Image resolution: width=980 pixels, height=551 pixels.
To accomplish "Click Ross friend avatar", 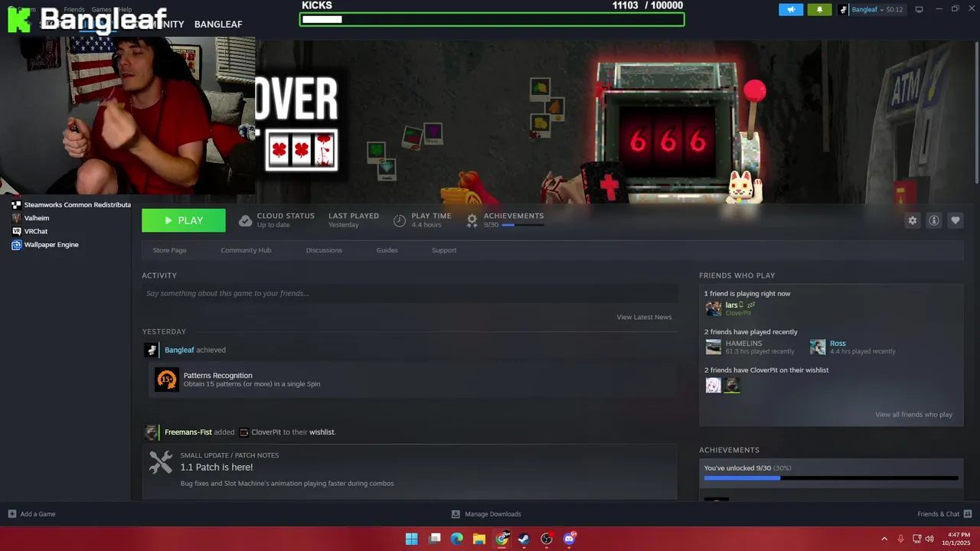I will [x=818, y=347].
